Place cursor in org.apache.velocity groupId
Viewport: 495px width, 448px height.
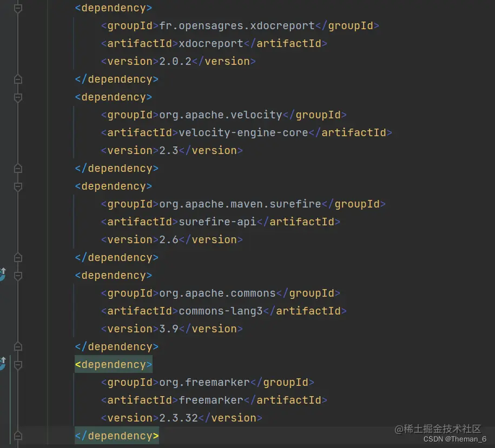pos(220,115)
